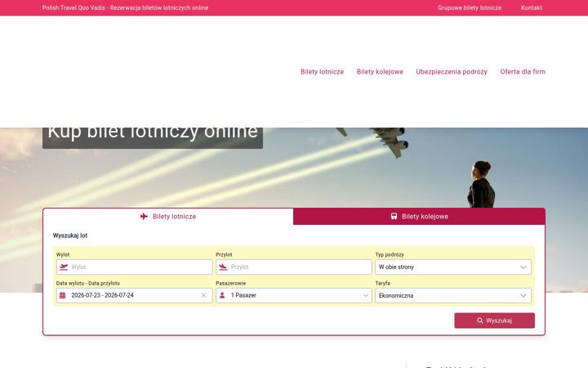Click the Wyszukaj search button
588x368 pixels.
click(x=495, y=321)
